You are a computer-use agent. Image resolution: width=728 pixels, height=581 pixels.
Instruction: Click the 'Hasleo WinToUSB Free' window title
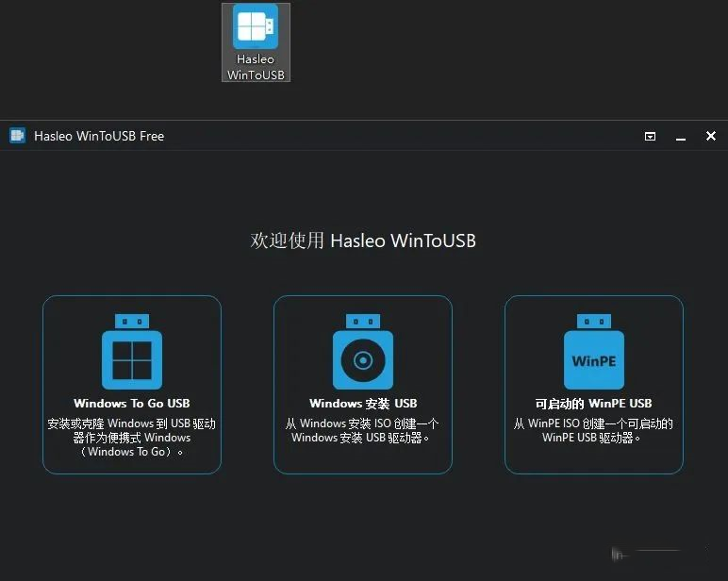click(99, 136)
